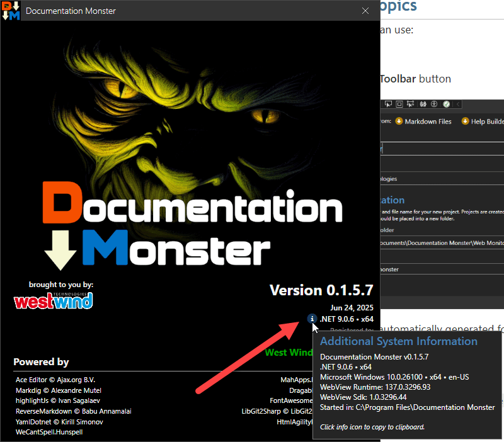
Task: Click 'Microsoft Windows 10.0.26100' line in tooltip
Action: point(394,377)
